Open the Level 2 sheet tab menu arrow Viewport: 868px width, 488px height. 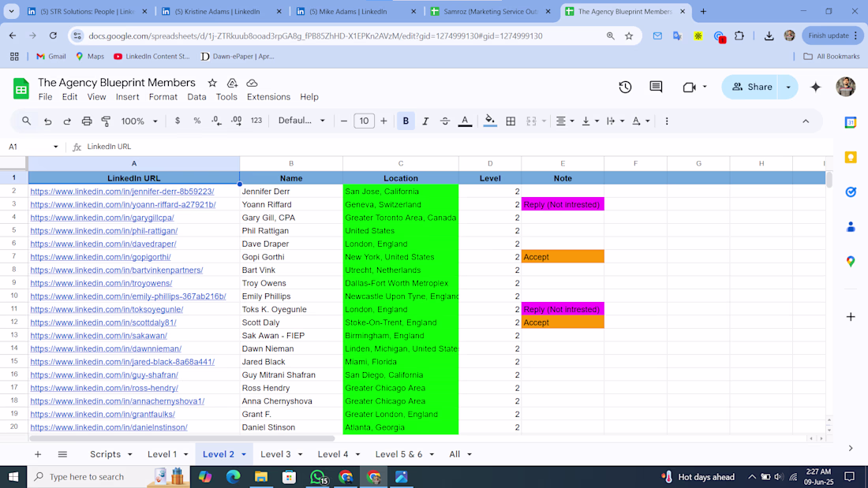coord(244,454)
